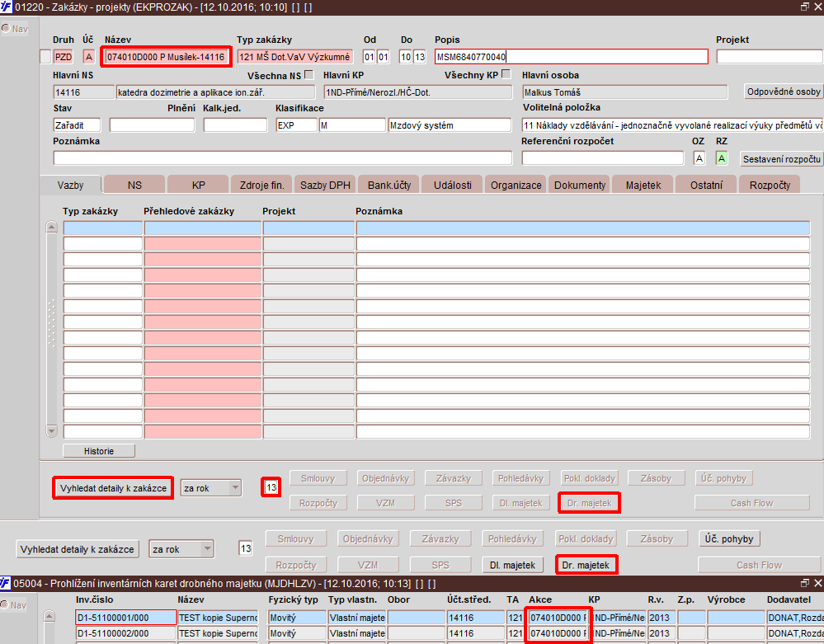
Task: Click the OZ indicator field A
Action: pos(699,158)
